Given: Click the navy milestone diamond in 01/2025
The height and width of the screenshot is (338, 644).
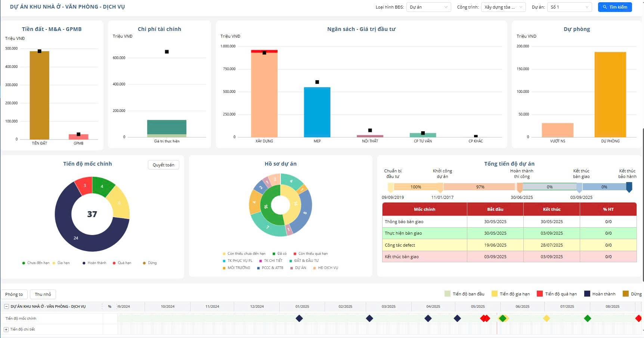Looking at the screenshot, I should (299, 318).
